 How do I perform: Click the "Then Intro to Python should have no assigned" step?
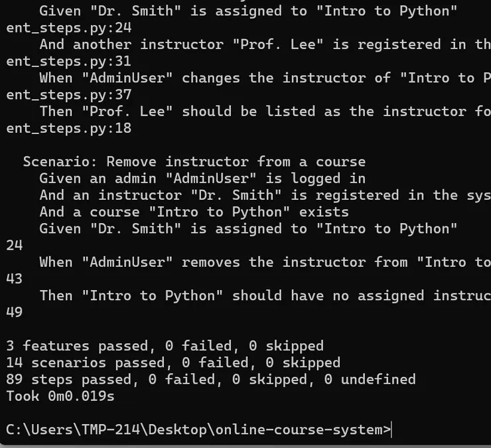(264, 295)
